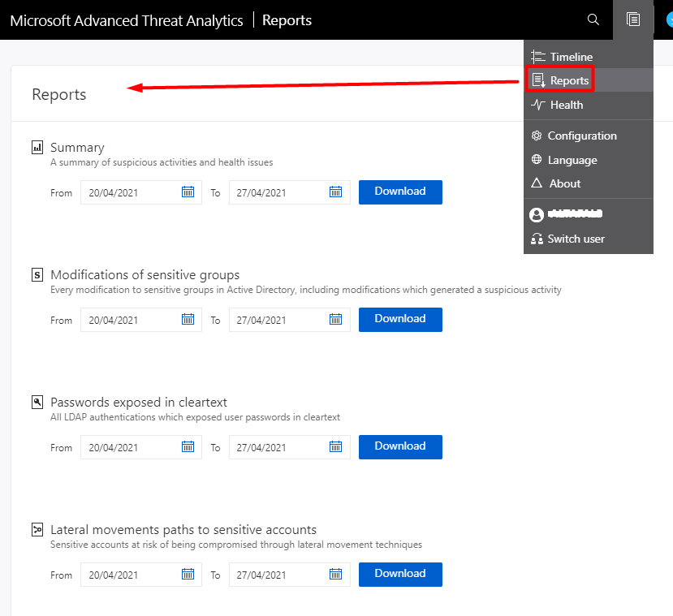Download Passwords exposed in cleartext report

point(400,447)
